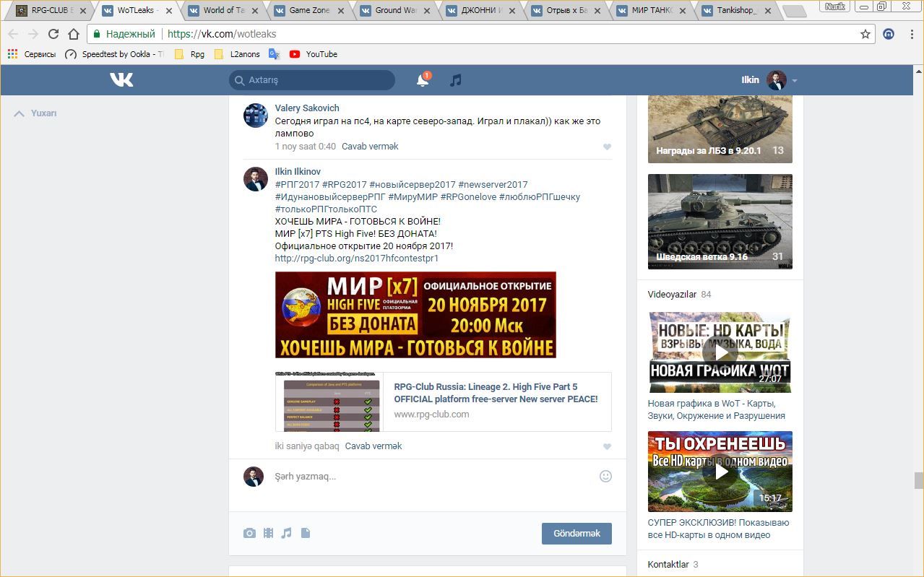Reply to Ilkin Ilkinov's comment via Cavab vermək
Viewport: 924px width, 577px height.
374,446
